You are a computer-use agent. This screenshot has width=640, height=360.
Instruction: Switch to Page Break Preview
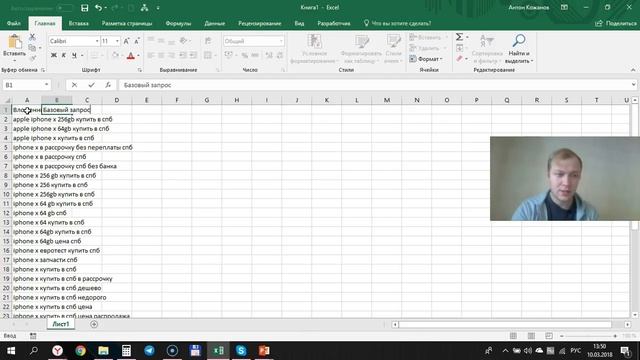pyautogui.click(x=549, y=336)
